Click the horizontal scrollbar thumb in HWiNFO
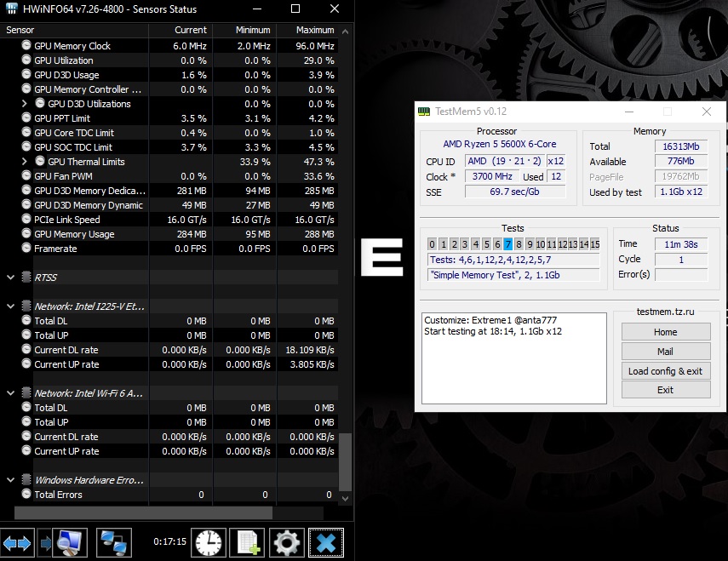 143,512
